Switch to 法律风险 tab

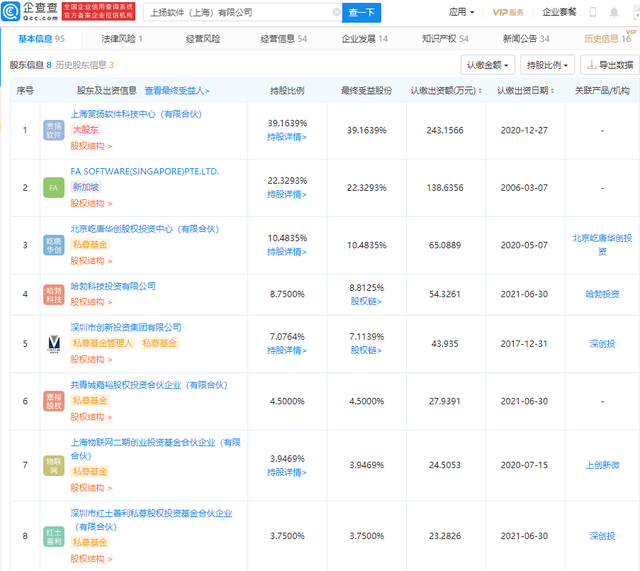click(x=122, y=39)
